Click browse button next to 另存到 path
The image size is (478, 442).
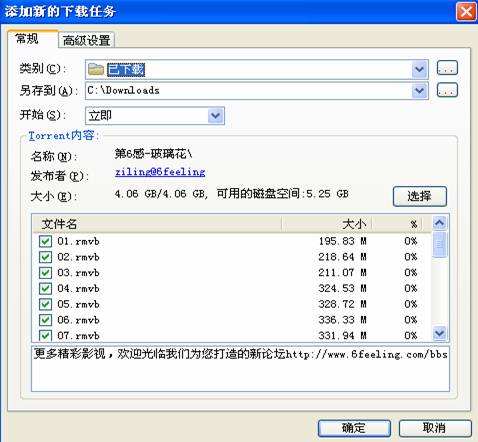click(447, 90)
